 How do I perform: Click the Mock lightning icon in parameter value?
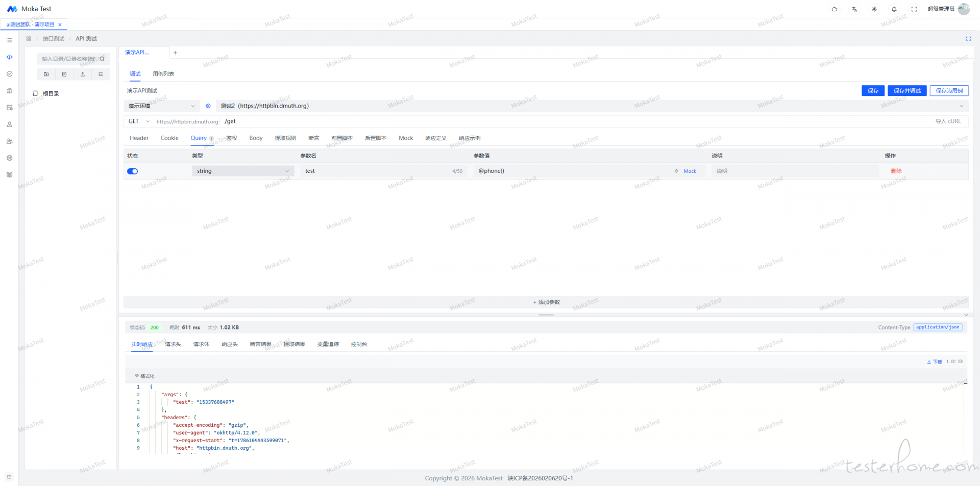(676, 171)
